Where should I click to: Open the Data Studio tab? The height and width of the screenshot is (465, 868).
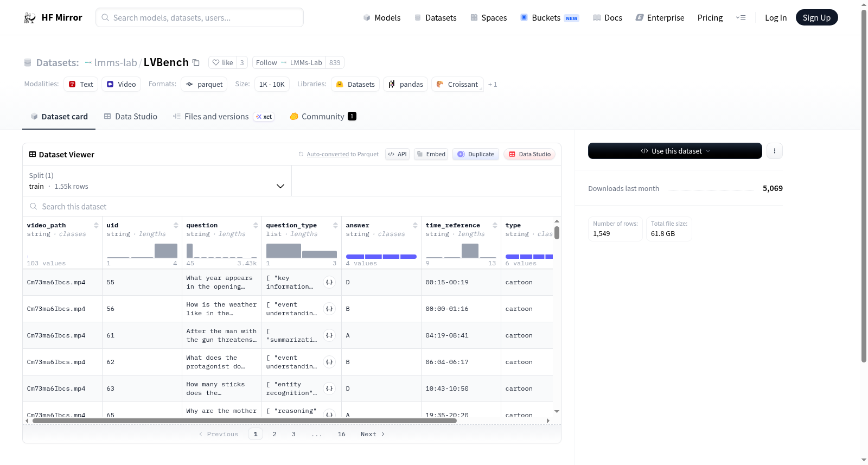(x=131, y=117)
